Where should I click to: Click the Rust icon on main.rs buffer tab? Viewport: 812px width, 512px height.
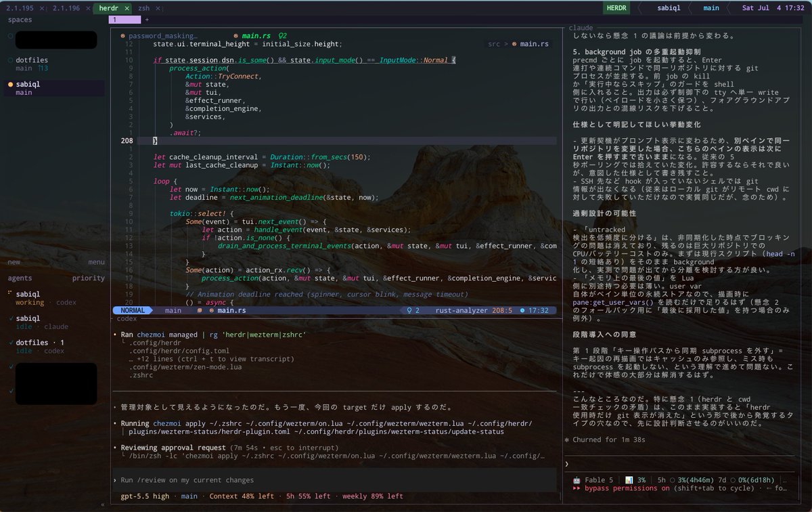click(x=235, y=35)
